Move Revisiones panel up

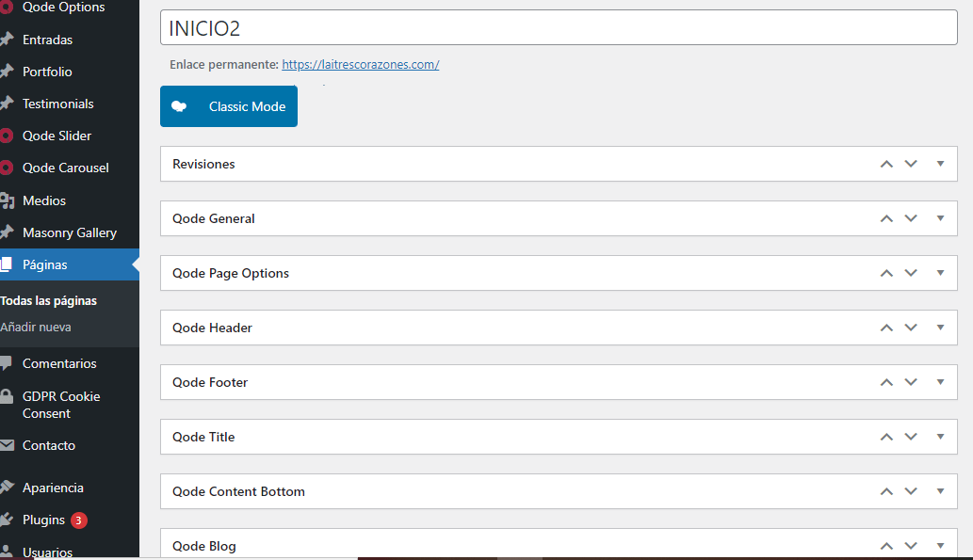click(886, 165)
